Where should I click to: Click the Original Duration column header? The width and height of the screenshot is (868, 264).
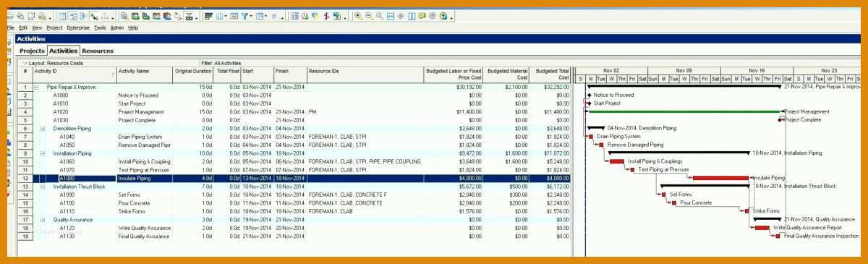pos(193,74)
